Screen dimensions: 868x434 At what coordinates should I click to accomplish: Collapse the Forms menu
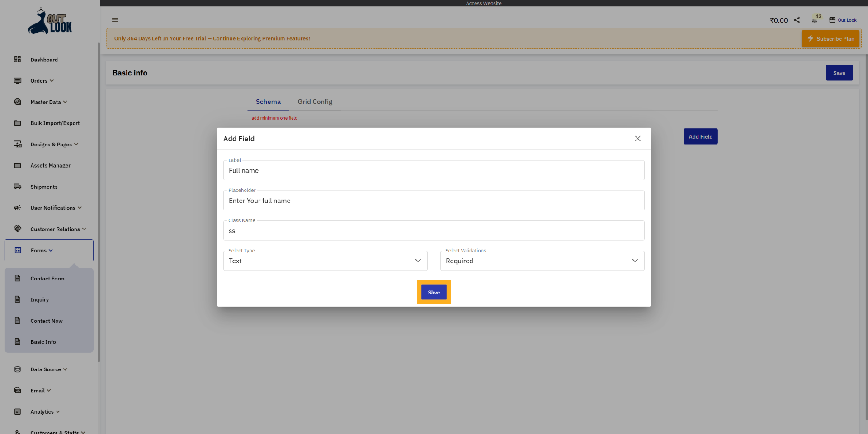coord(42,251)
